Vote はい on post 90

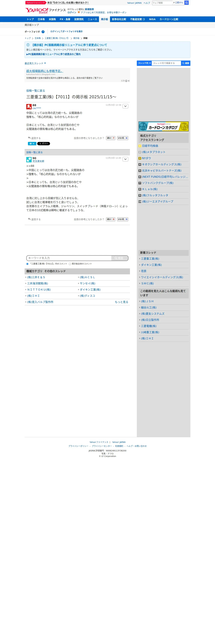pos(111,219)
